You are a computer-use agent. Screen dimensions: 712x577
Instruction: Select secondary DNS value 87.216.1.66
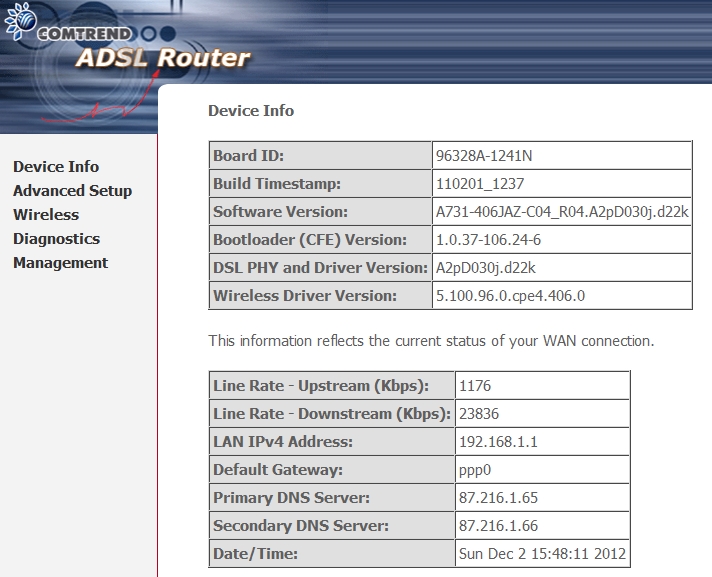click(x=498, y=526)
